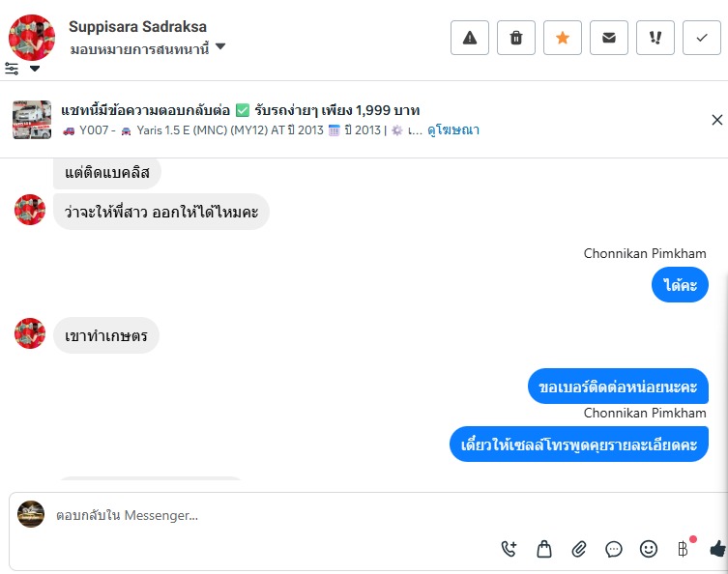The height and width of the screenshot is (574, 728).
Task: Open the ดูโฆษณา link
Action: click(x=453, y=130)
